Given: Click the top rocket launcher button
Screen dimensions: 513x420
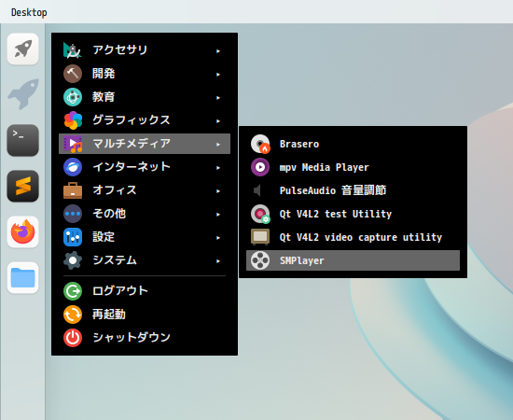Looking at the screenshot, I should tap(23, 49).
